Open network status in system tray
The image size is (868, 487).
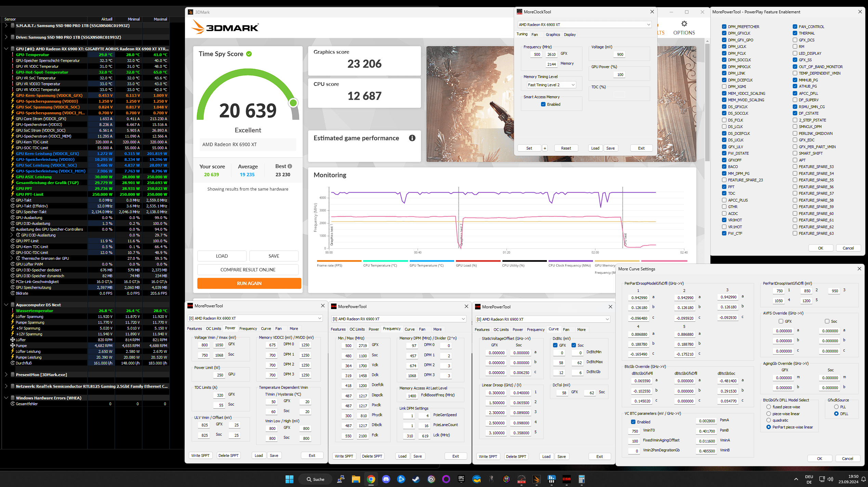822,479
